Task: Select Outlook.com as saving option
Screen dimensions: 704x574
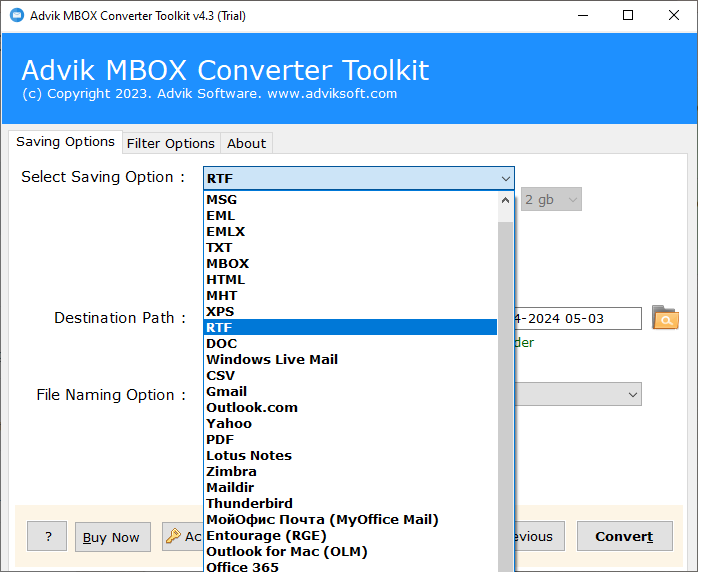Action: coord(351,407)
